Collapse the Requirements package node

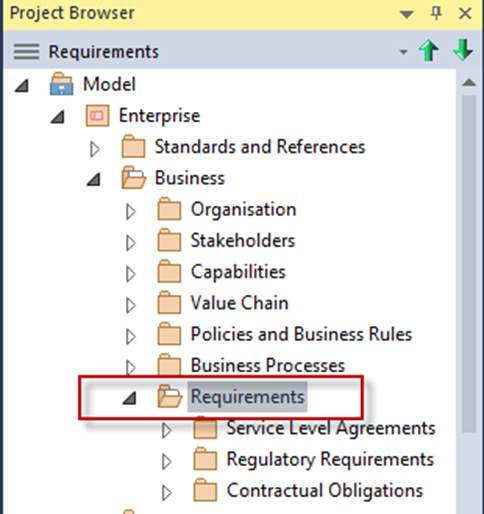[129, 398]
